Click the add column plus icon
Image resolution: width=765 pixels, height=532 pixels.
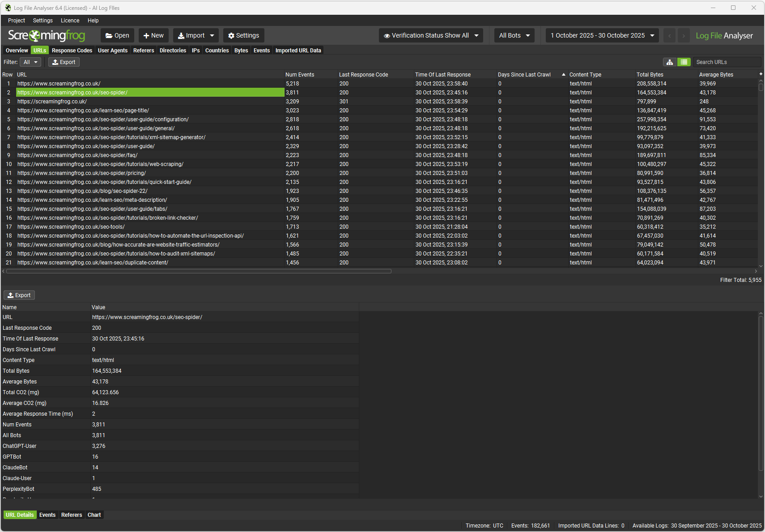761,74
